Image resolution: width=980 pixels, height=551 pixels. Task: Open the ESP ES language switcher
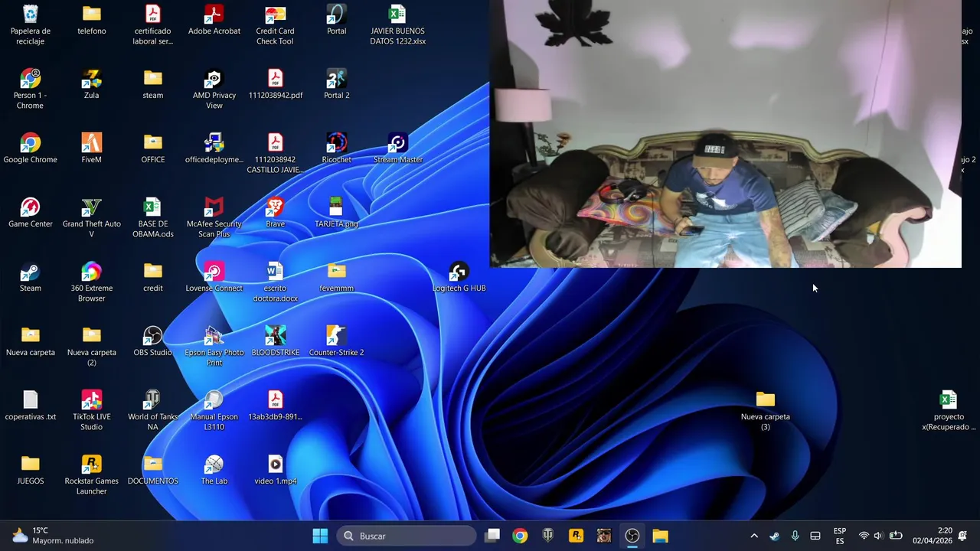[840, 536]
